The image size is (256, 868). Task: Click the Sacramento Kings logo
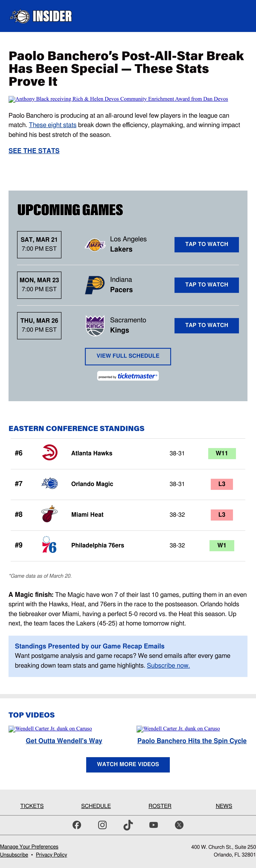(95, 325)
